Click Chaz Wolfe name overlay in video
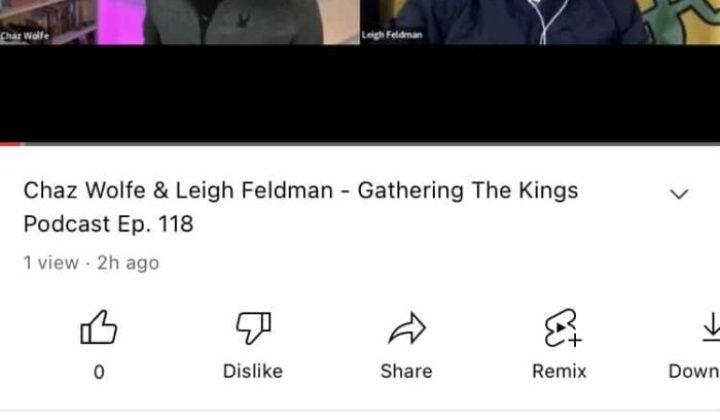The width and height of the screenshot is (720, 420). [x=24, y=36]
